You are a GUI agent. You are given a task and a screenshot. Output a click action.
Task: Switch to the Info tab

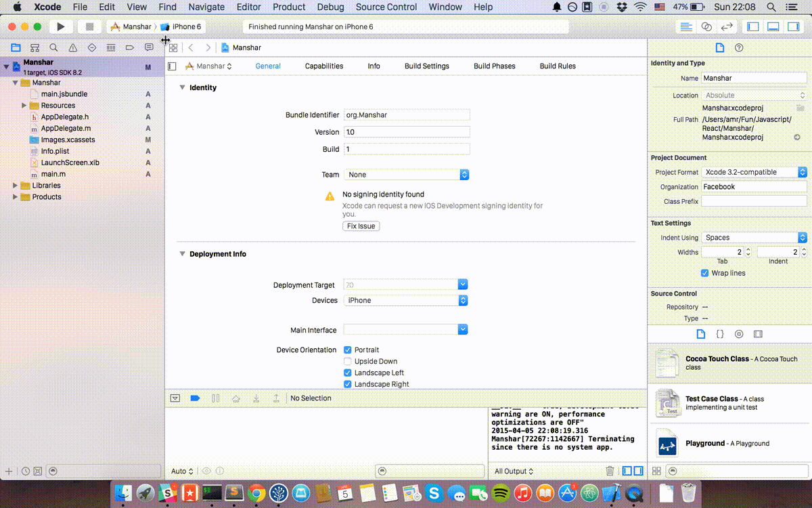pyautogui.click(x=374, y=66)
